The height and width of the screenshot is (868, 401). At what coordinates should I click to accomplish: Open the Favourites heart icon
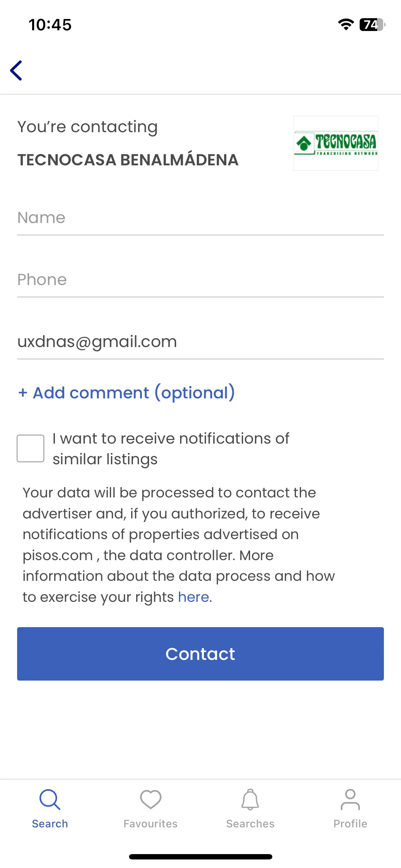point(150,800)
